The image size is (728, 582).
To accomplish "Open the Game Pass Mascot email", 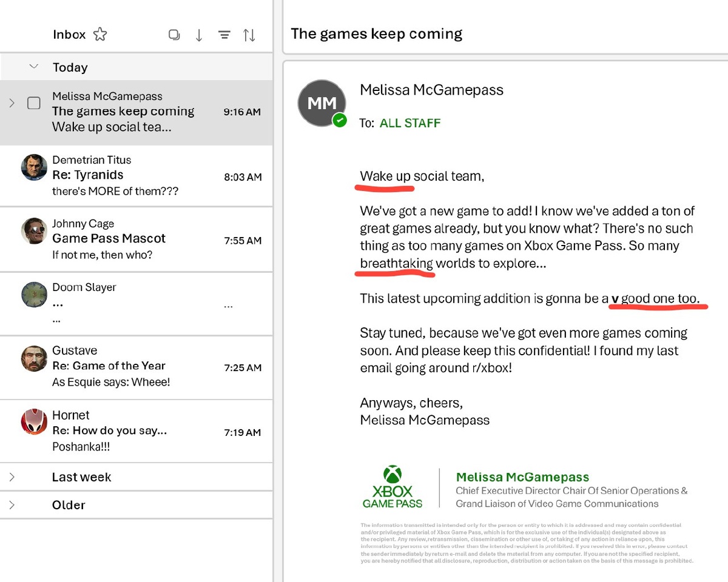I will [136, 239].
